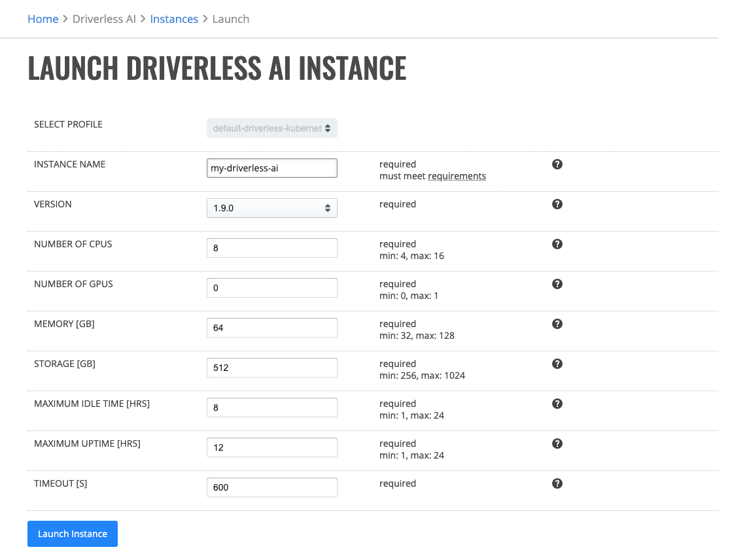Viewport: 732px width, 560px height.
Task: Edit the Number of GPUs field
Action: 271,288
